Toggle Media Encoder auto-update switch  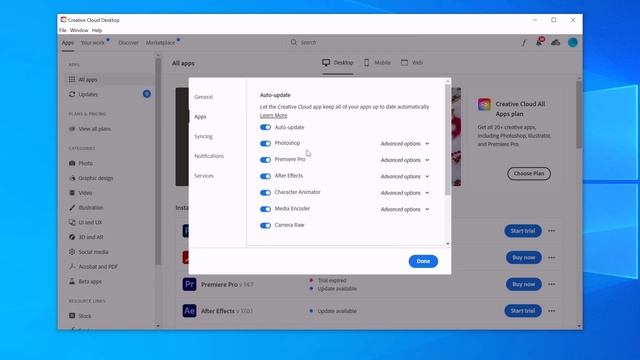point(265,209)
